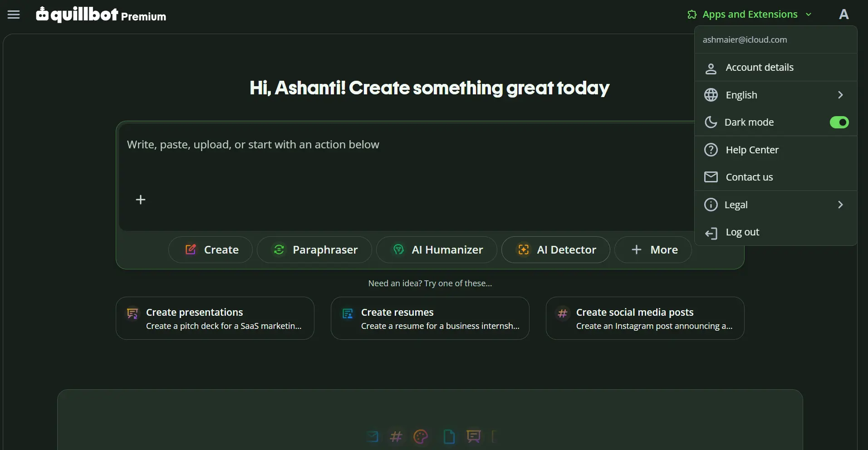
Task: Click the 'Need an idea? Try one of these…' text
Action: point(430,284)
